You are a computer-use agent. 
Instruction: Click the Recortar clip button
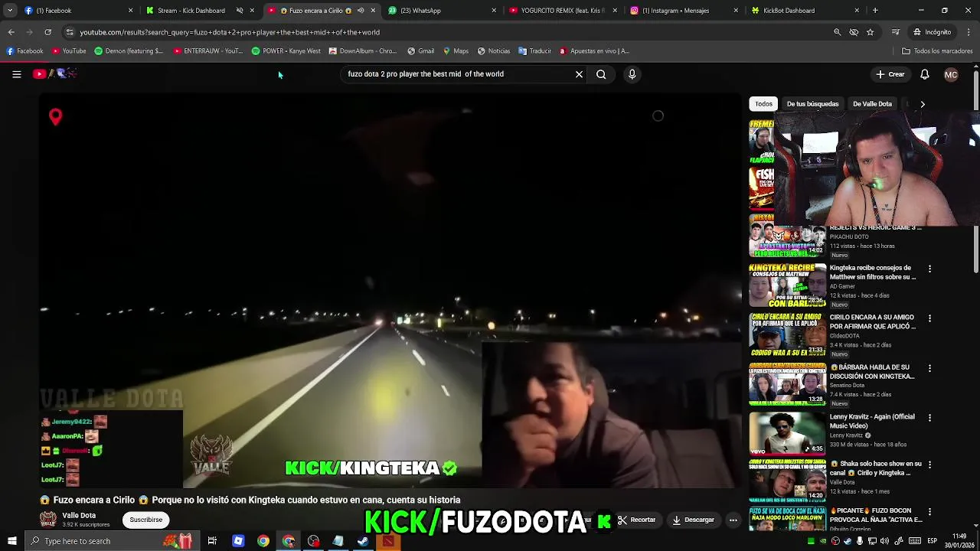pos(636,520)
